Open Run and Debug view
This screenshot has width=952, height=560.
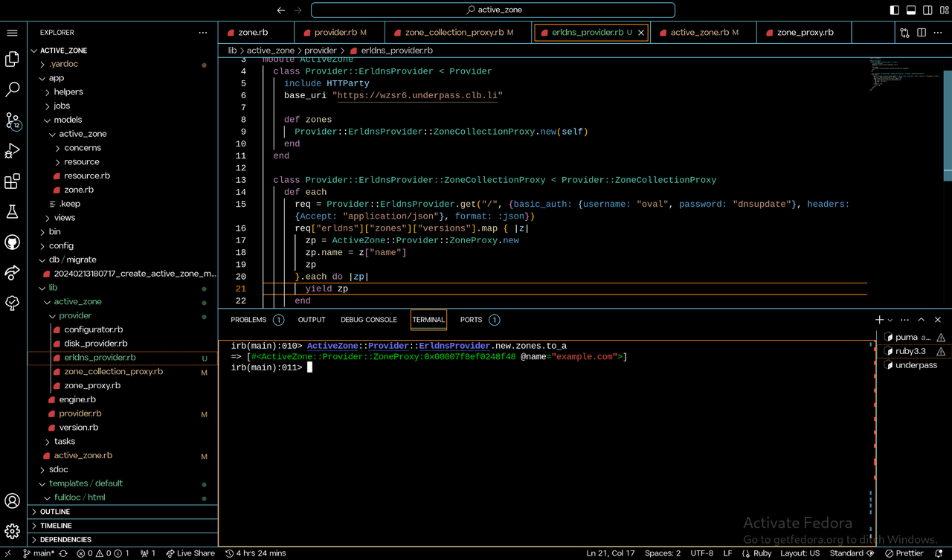pos(13,151)
